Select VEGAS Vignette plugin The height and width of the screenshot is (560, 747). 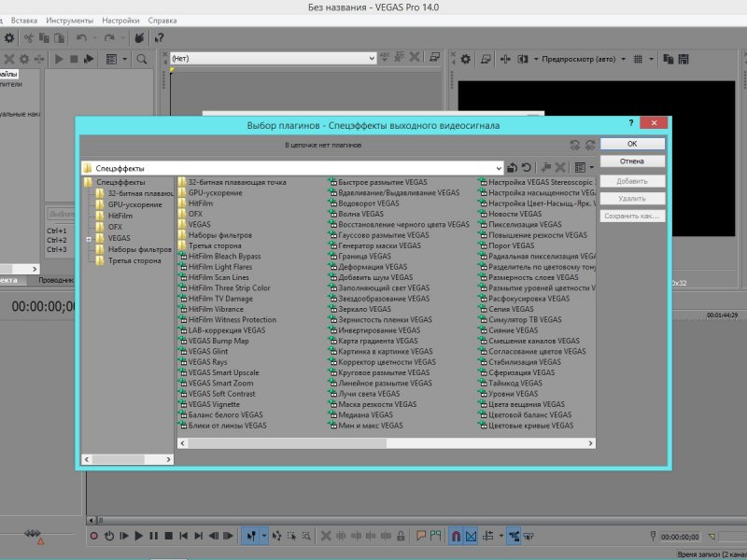[x=214, y=404]
